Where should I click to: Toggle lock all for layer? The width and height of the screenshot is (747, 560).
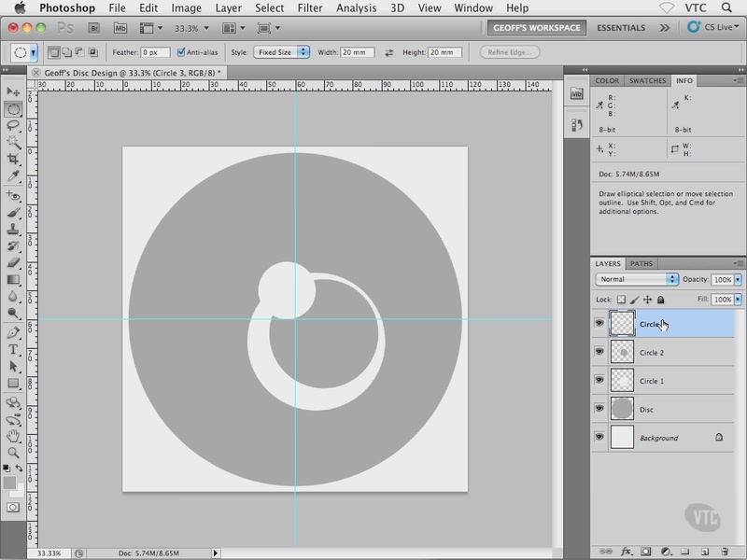661,300
